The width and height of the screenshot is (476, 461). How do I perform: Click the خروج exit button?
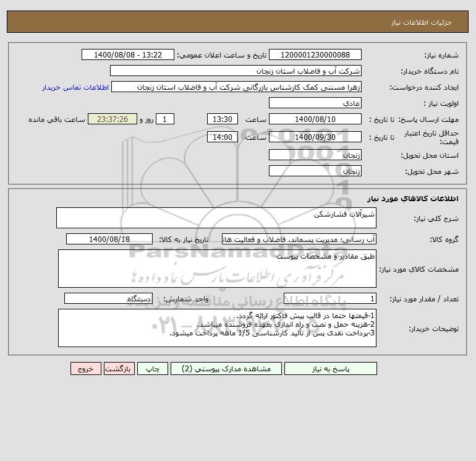pos(85,369)
